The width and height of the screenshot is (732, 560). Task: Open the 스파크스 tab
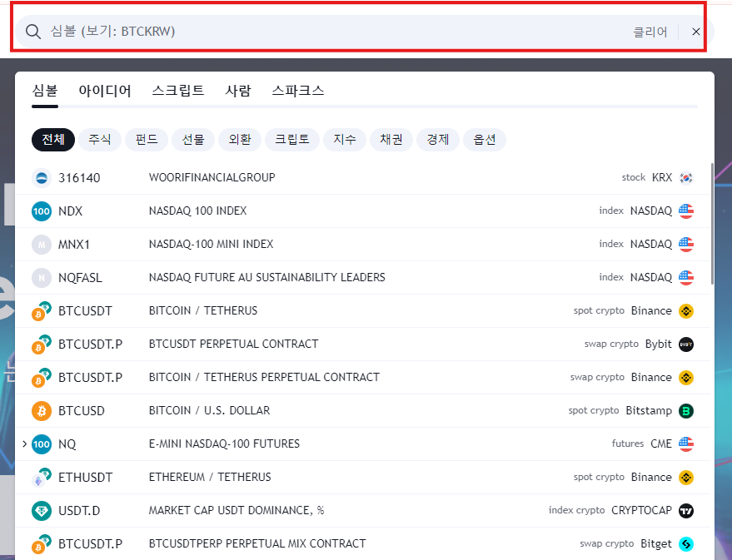(298, 91)
